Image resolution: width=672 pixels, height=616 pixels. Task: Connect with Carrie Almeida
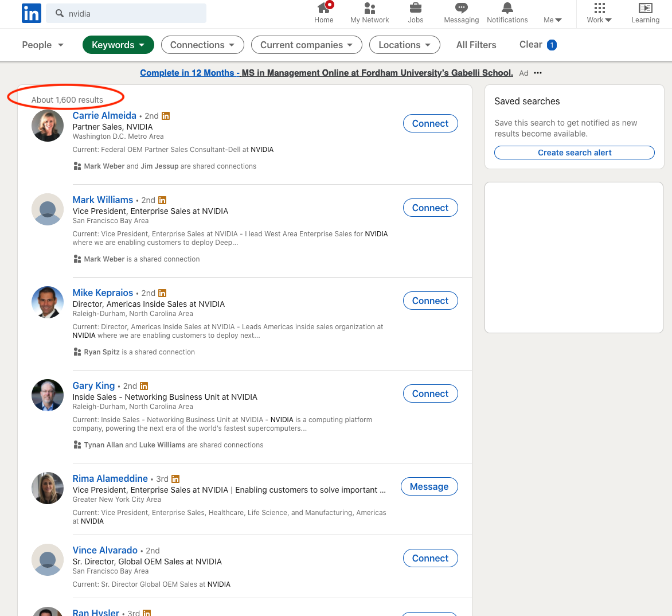tap(430, 123)
